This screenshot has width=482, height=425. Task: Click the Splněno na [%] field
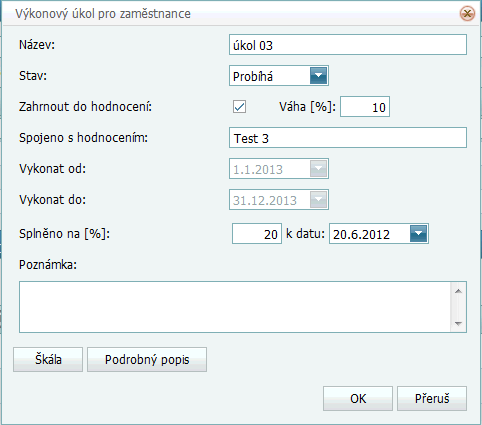click(x=257, y=234)
